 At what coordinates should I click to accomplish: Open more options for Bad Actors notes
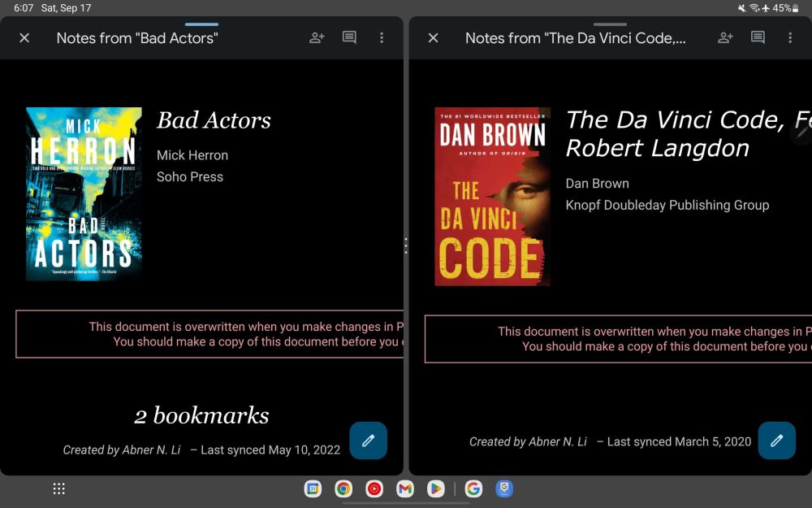pyautogui.click(x=382, y=38)
